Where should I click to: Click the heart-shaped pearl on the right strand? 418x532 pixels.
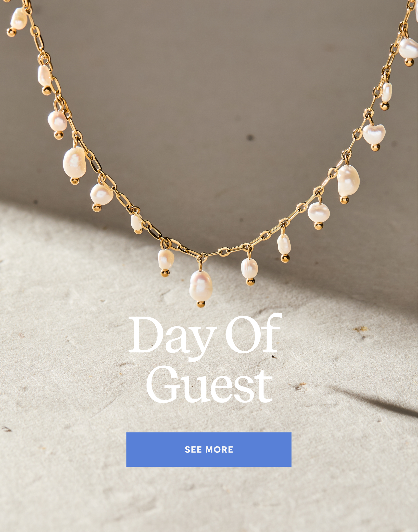[374, 134]
